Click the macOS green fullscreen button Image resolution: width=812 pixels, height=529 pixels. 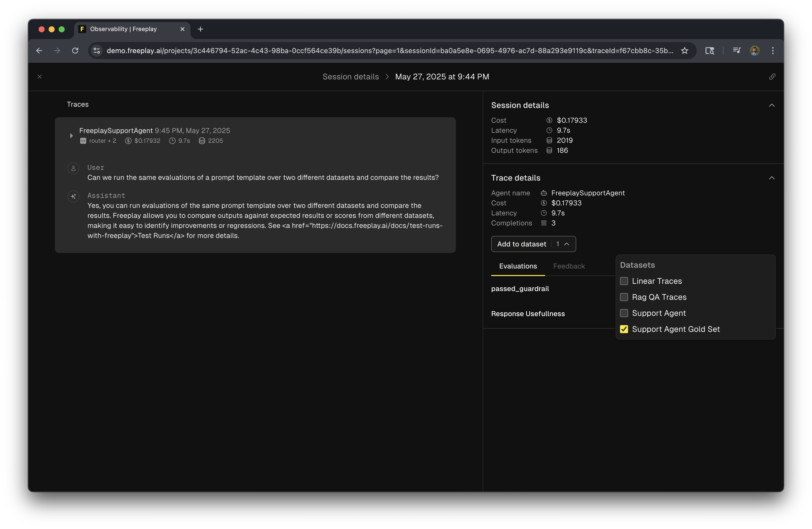[62, 29]
